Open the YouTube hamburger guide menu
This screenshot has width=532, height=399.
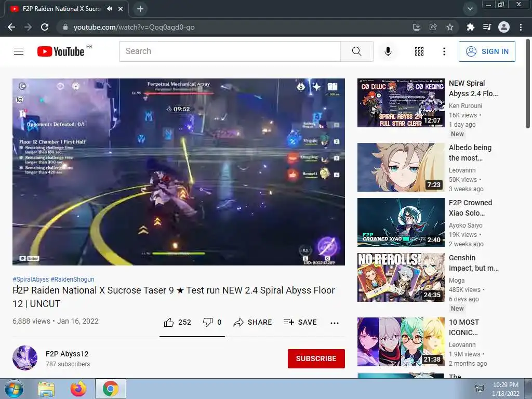(19, 51)
